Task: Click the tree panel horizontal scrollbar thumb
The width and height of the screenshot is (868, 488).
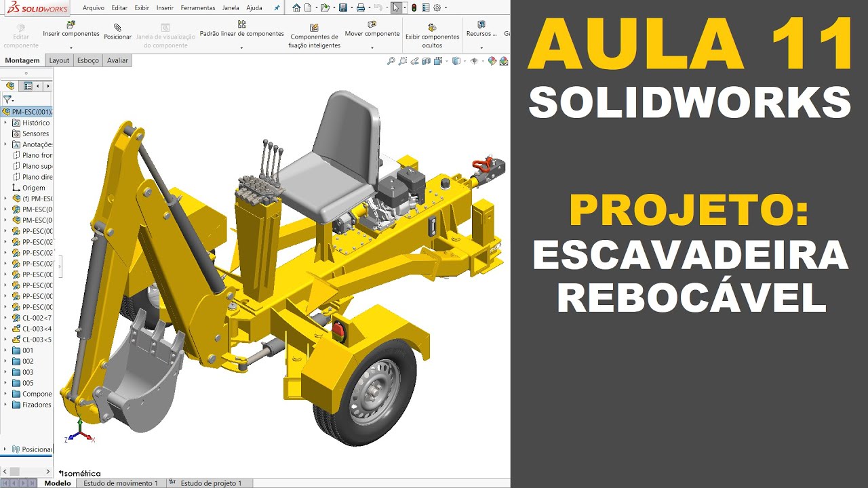Action: click(14, 471)
